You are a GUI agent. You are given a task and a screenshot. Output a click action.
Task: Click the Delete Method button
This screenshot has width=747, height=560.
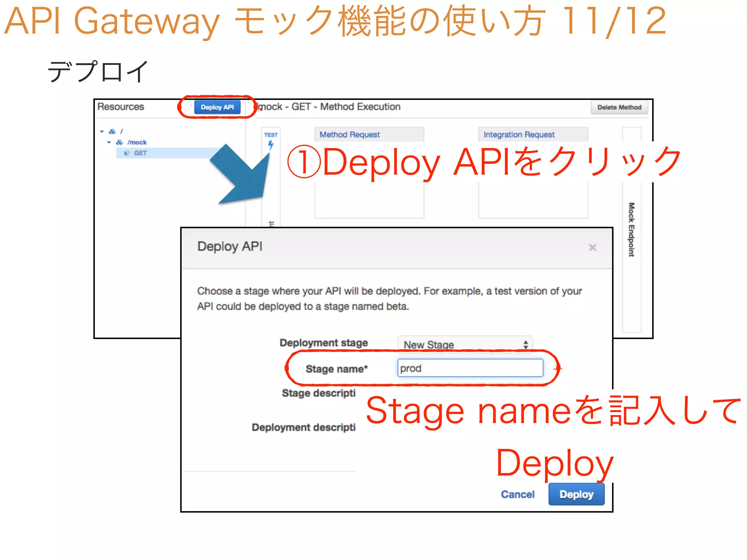coord(619,107)
